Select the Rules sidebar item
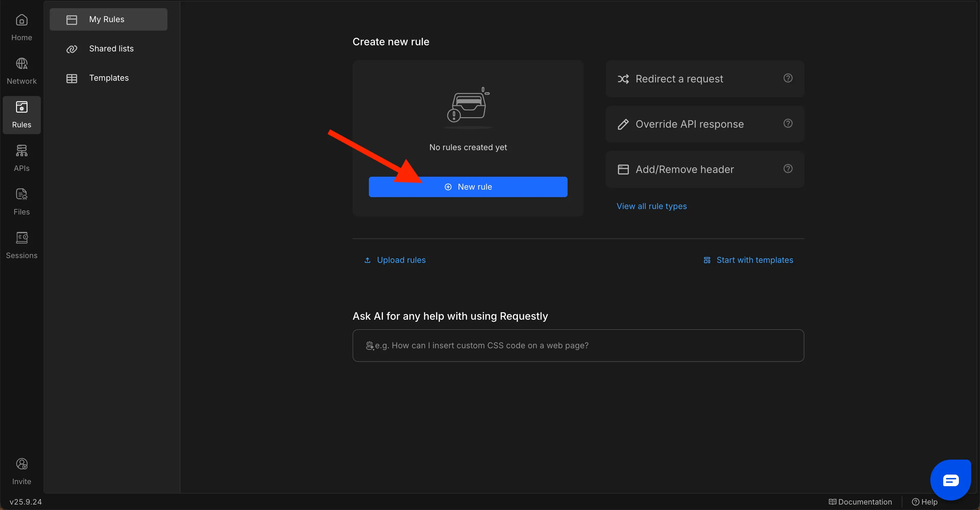 coord(22,114)
